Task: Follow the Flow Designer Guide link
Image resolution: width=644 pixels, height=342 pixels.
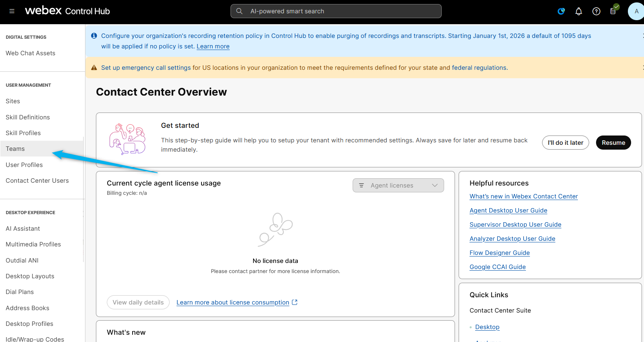Action: (499, 253)
